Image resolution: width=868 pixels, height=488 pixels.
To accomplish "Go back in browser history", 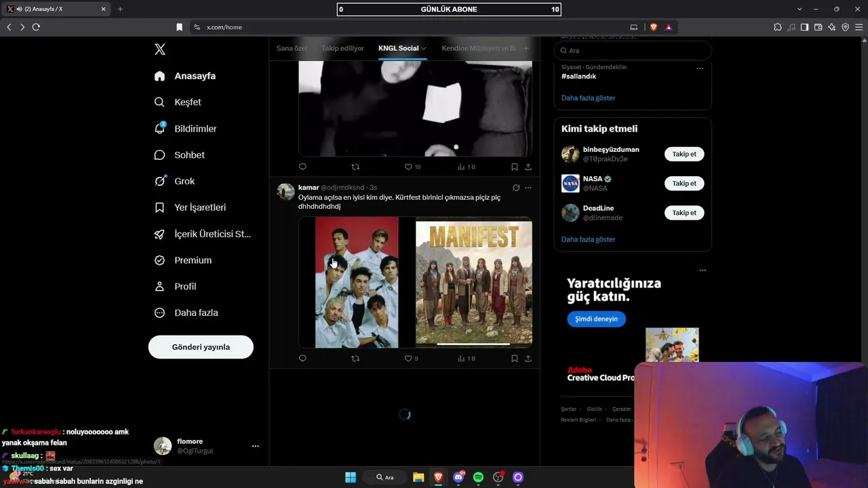I will click(9, 27).
